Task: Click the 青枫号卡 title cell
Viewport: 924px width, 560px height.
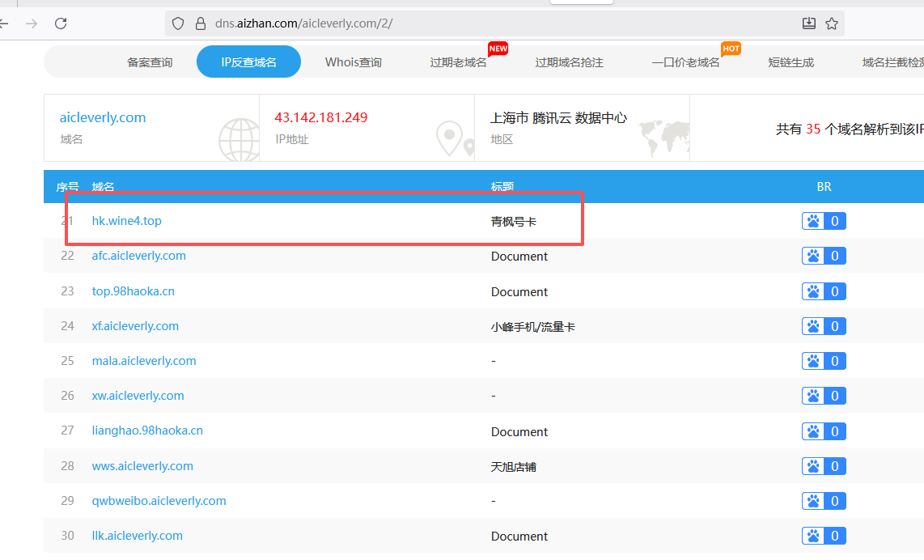Action: tap(514, 222)
